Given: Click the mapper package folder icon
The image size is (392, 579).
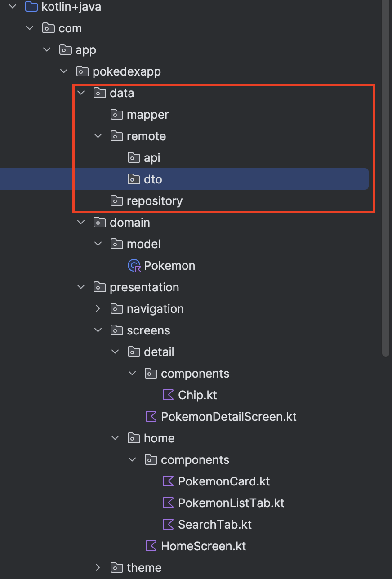Looking at the screenshot, I should 116,115.
